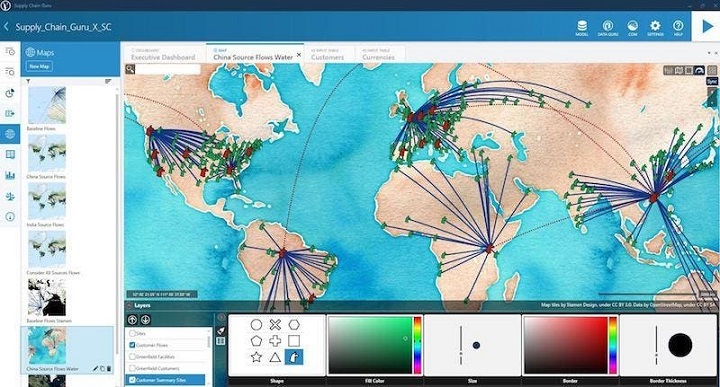This screenshot has height=387, width=720.
Task: Enable the Greenfield Facilities layer
Action: [x=132, y=356]
